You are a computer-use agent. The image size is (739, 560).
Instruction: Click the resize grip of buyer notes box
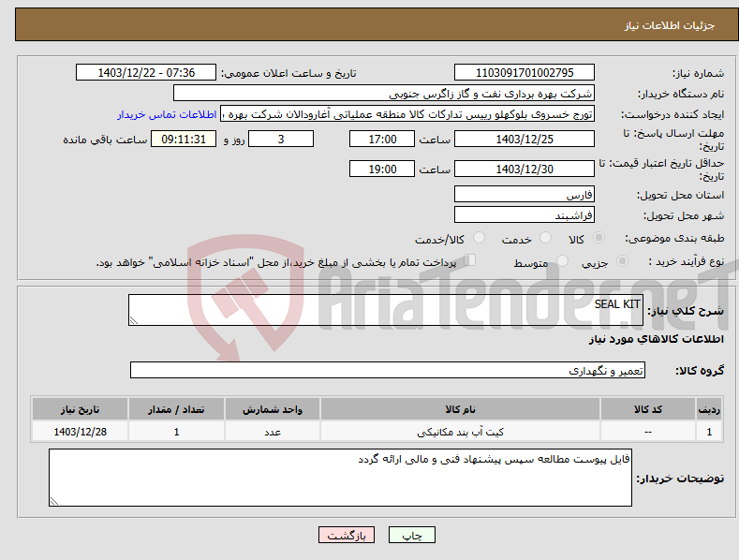point(54,501)
